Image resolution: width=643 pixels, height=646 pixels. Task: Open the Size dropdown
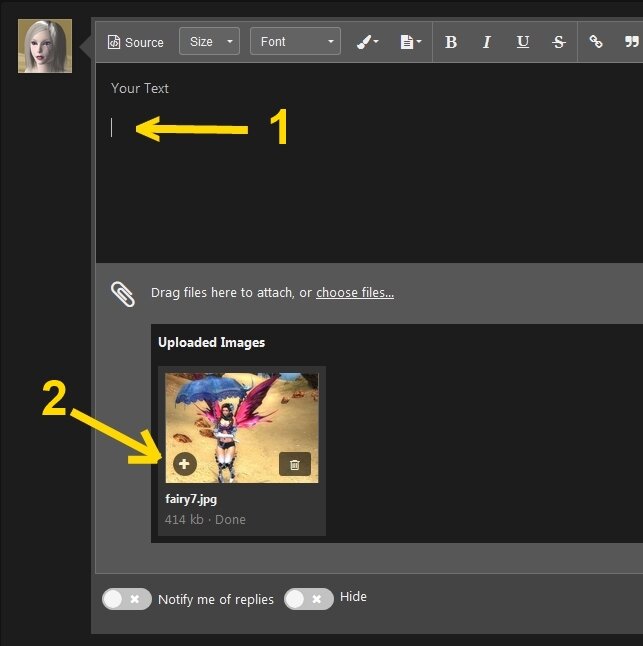[x=209, y=41]
